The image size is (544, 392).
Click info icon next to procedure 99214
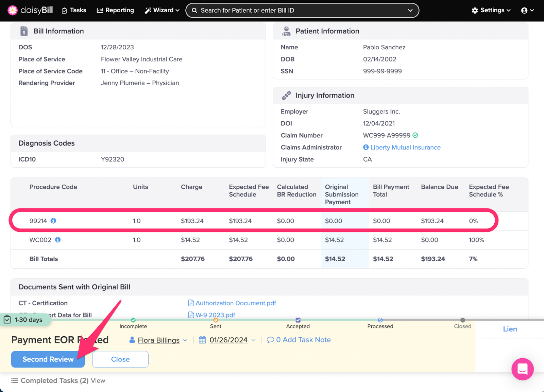tap(53, 221)
